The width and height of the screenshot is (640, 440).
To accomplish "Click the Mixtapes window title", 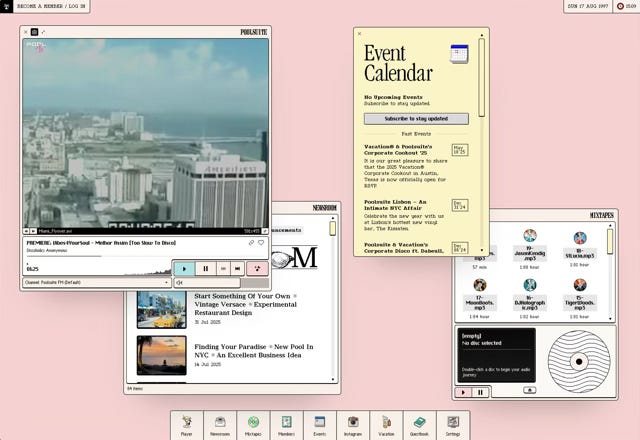I will pos(602,215).
